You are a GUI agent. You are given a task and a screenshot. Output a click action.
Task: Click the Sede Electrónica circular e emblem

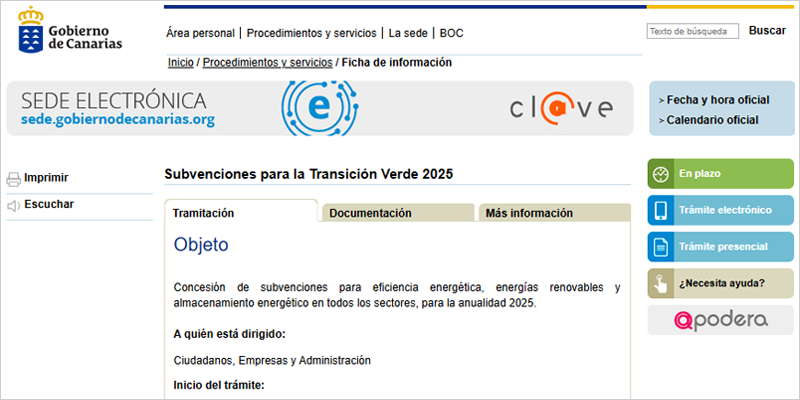[319, 108]
